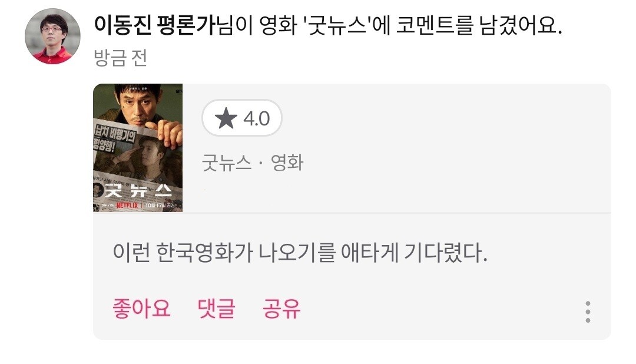The height and width of the screenshot is (364, 636).
Task: Share the comment using 공유
Action: coord(281,309)
